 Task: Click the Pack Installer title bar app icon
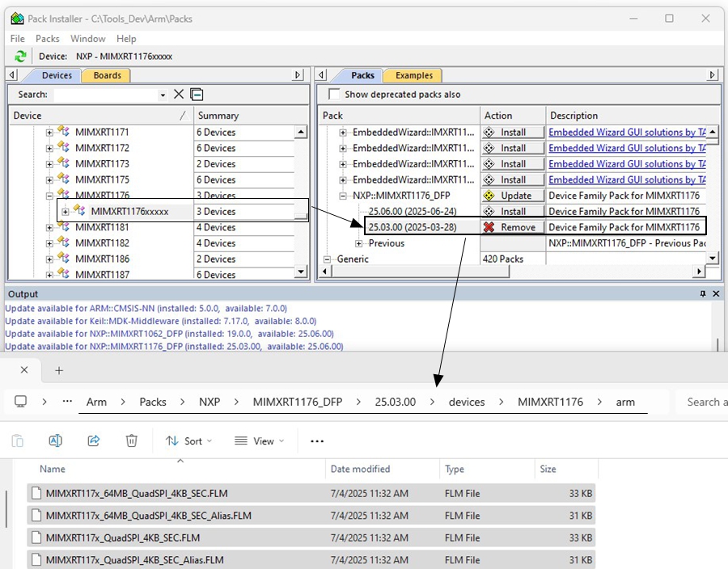pyautogui.click(x=17, y=19)
